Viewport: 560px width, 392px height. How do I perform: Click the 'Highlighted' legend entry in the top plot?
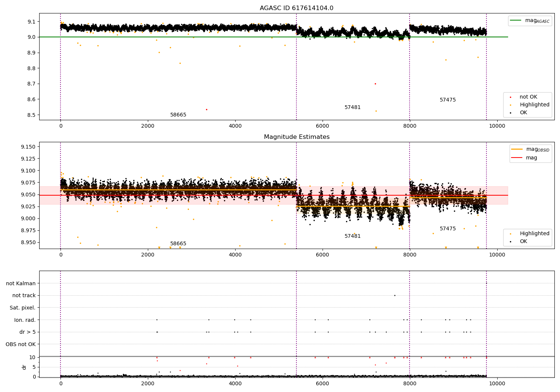click(x=535, y=105)
